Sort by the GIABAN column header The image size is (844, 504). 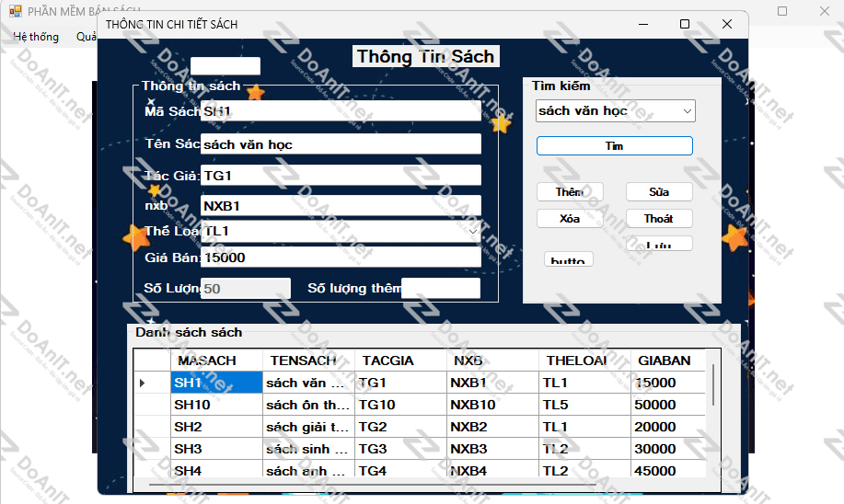click(x=667, y=361)
